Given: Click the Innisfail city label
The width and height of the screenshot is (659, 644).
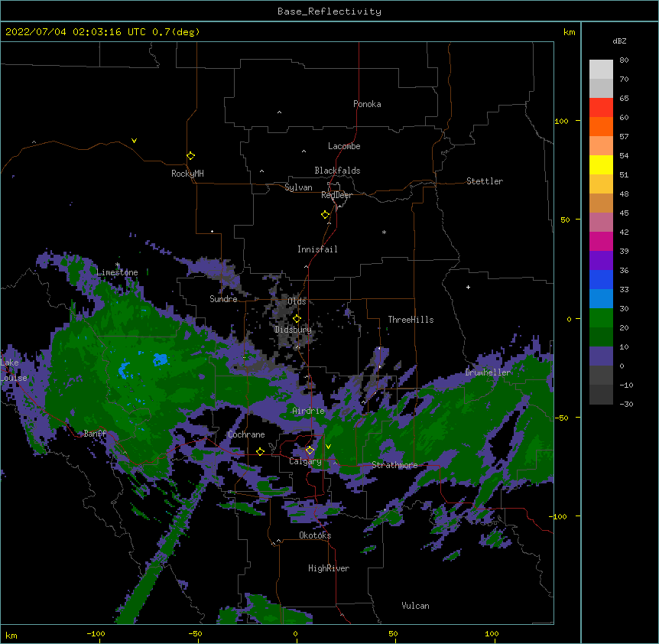Looking at the screenshot, I should point(317,249).
